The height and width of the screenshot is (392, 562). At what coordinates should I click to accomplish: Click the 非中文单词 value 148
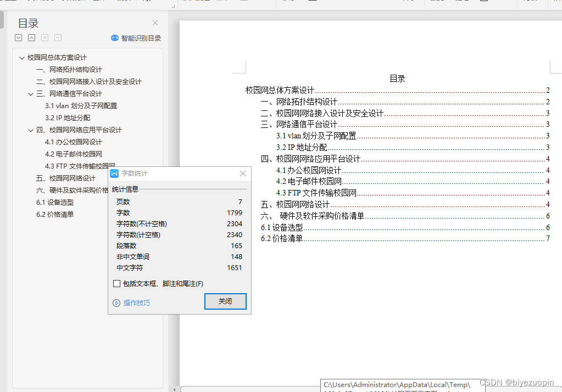click(236, 257)
